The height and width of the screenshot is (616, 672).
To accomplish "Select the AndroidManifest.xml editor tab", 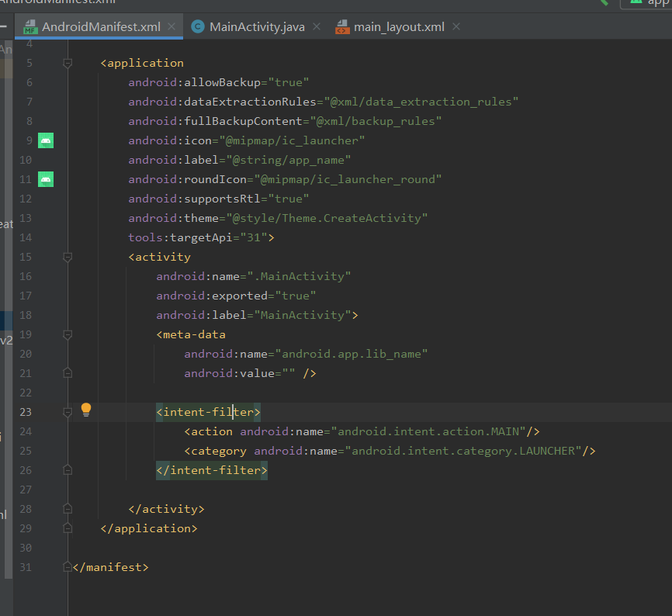I will (x=101, y=27).
